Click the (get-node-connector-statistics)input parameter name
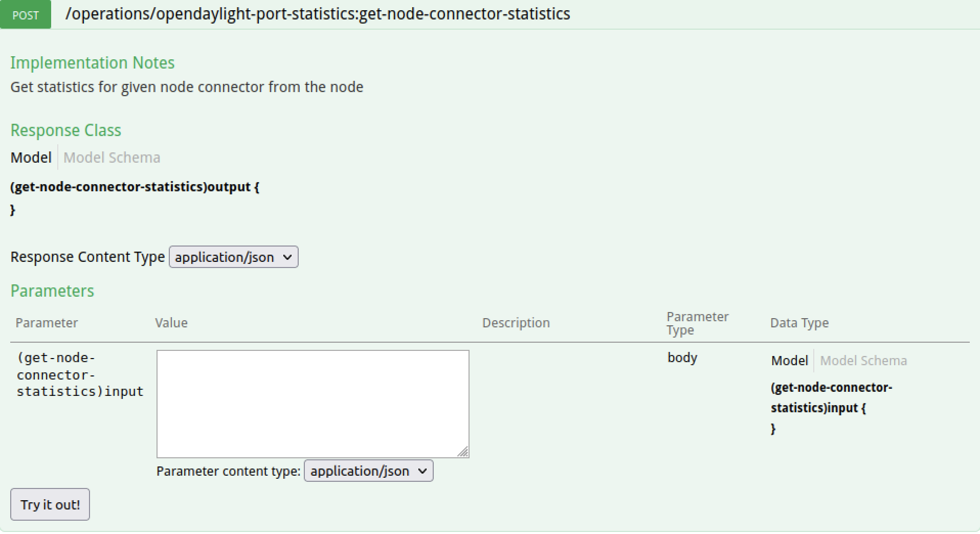 [80, 375]
